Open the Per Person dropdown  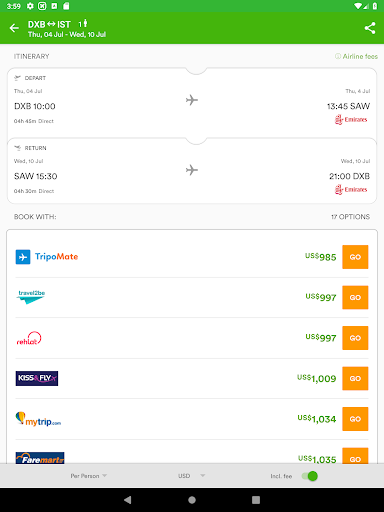coord(89,476)
